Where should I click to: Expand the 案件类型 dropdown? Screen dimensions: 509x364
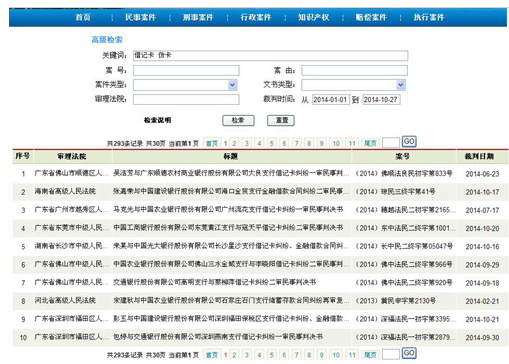pyautogui.click(x=185, y=85)
